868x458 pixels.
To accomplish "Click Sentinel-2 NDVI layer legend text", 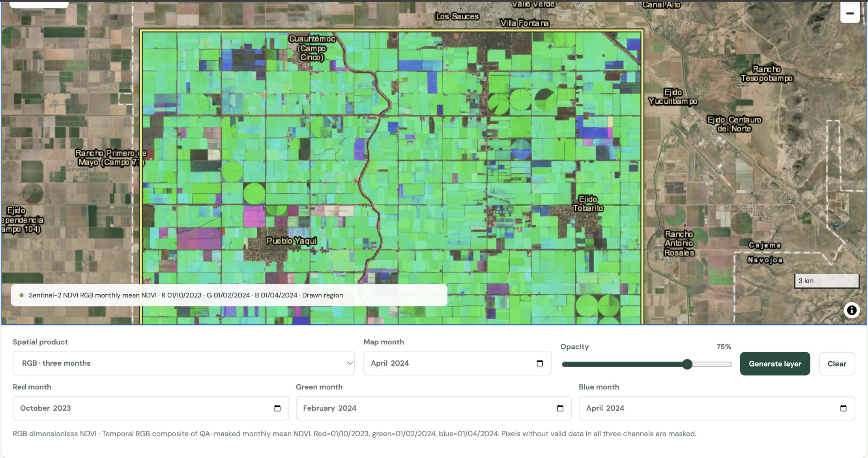I will 186,295.
